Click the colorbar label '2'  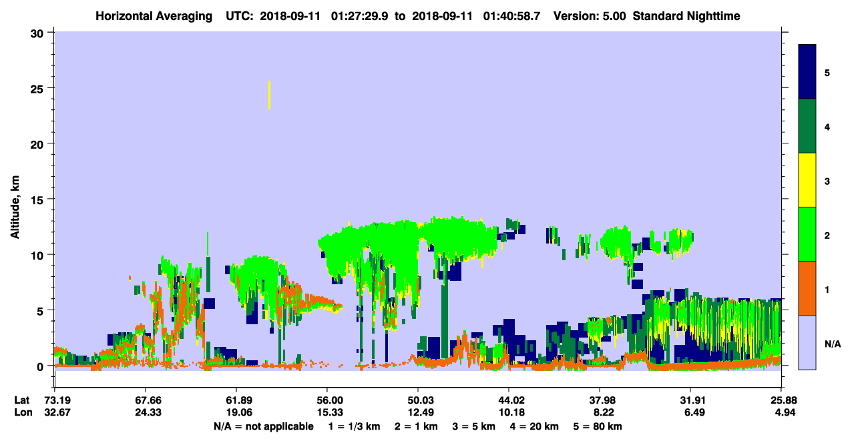[x=827, y=235]
